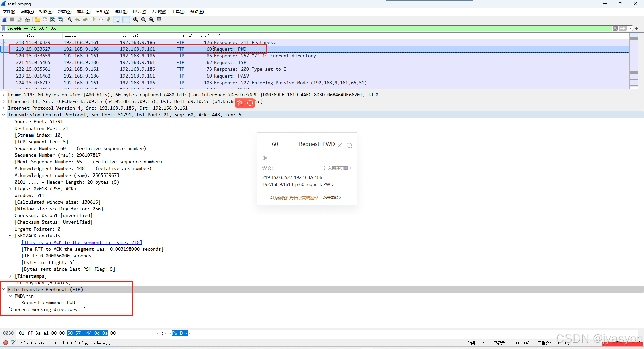The image size is (644, 349).
Task: Open the 统计(S) menu
Action: coord(121,11)
